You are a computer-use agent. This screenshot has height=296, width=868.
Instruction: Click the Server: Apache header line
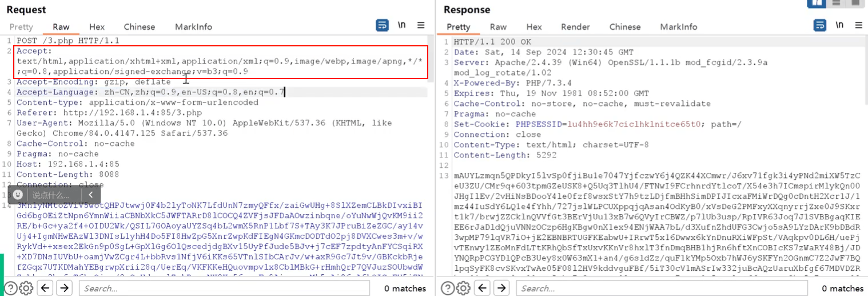click(611, 67)
